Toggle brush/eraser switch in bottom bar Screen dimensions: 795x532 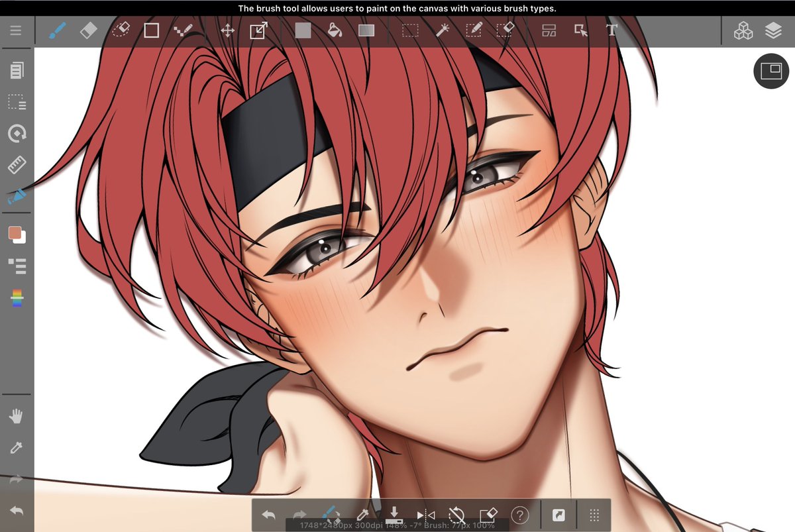point(331,515)
